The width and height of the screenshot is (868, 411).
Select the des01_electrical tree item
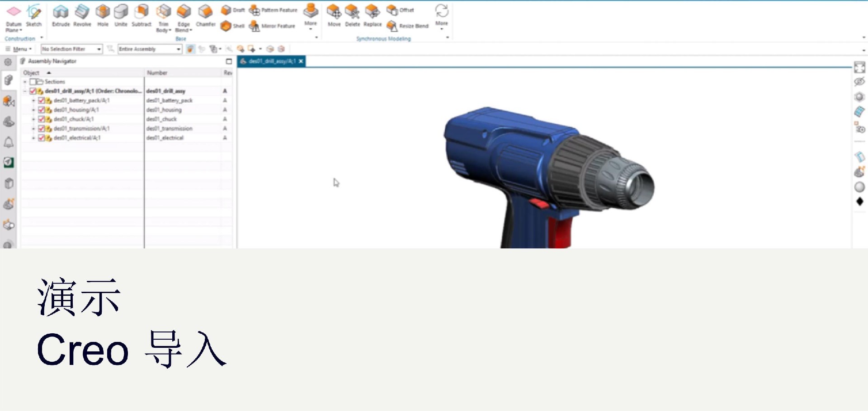[77, 138]
